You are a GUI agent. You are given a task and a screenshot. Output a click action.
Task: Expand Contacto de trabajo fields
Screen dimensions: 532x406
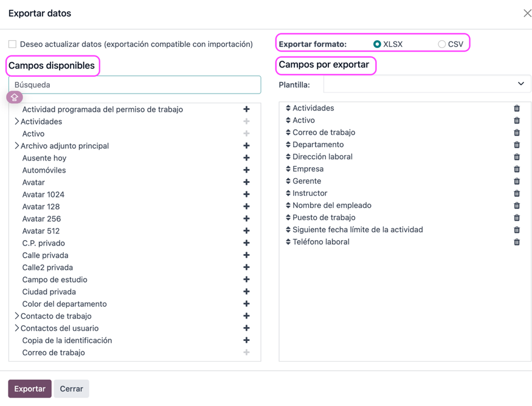pos(16,316)
